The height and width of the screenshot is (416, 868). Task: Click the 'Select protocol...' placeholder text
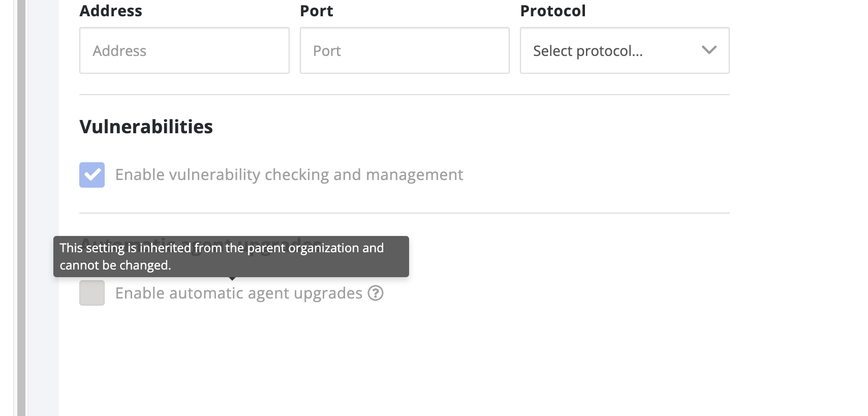coord(587,51)
